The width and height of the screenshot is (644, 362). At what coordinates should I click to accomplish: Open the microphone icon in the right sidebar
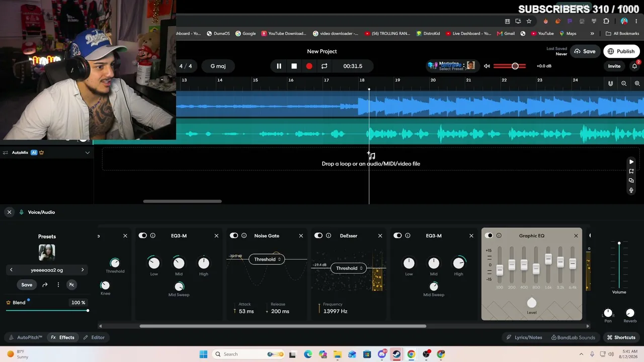pos(631,190)
